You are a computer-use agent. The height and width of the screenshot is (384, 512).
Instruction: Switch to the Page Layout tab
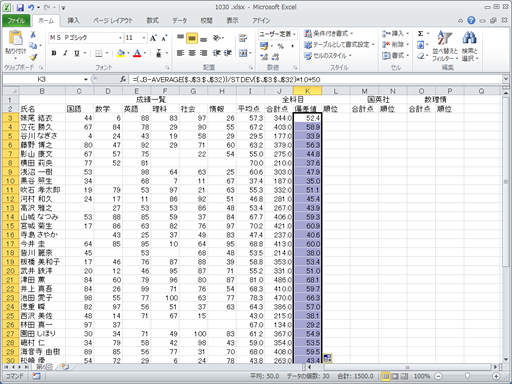(113, 21)
